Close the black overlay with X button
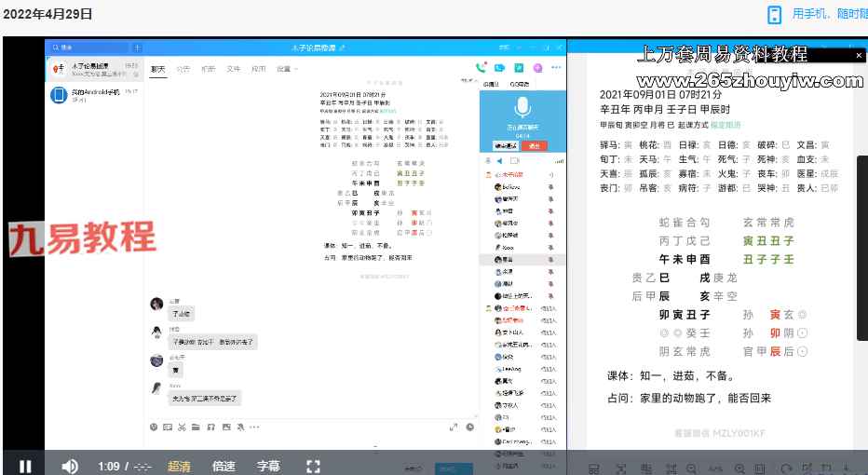868x475 pixels. pyautogui.click(x=859, y=56)
